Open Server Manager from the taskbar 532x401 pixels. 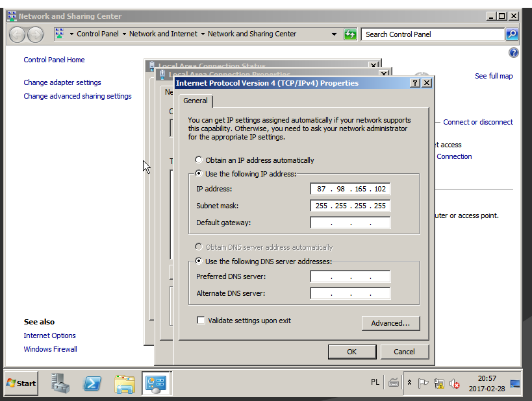[x=60, y=383]
